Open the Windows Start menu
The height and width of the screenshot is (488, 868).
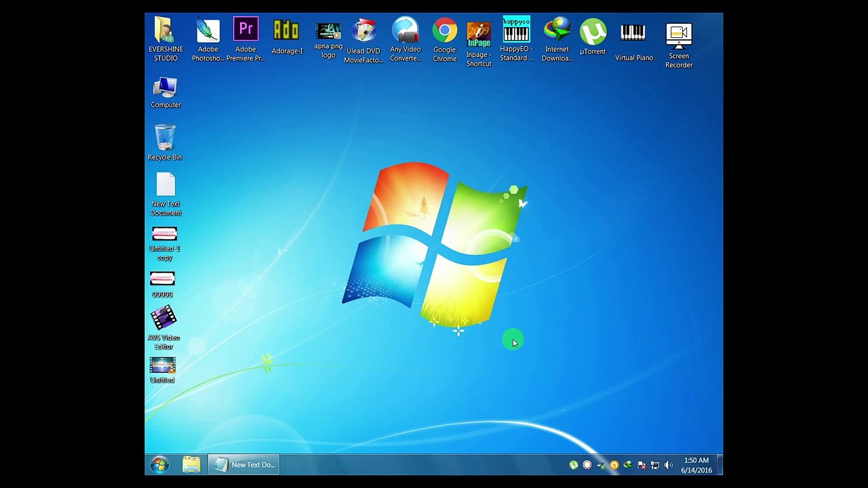[x=159, y=464]
